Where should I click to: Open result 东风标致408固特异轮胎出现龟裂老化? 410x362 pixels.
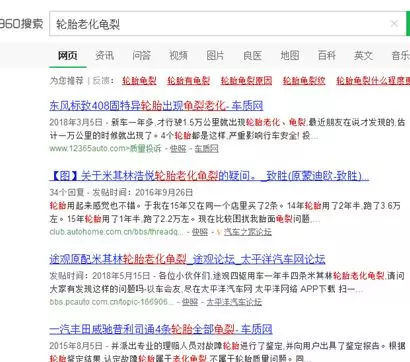156,106
